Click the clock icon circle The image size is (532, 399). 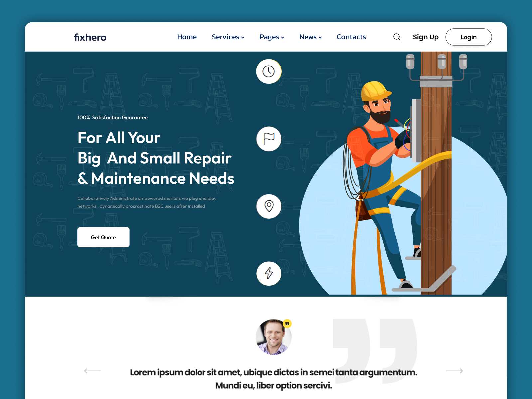point(269,71)
